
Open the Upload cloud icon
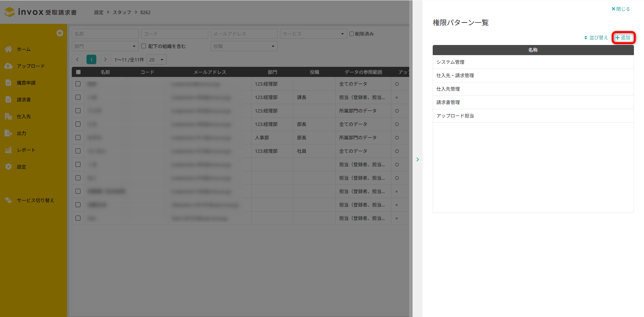coord(8,66)
